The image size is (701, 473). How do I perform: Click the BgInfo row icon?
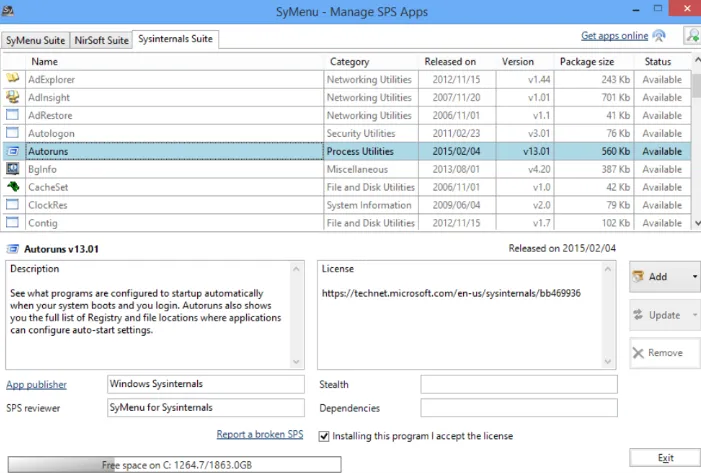point(13,169)
